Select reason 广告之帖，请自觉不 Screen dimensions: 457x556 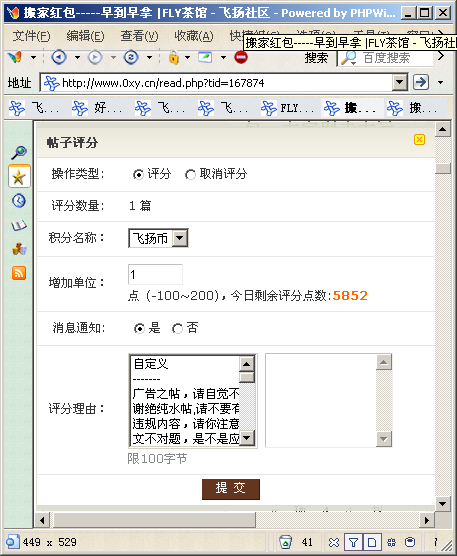(x=186, y=394)
